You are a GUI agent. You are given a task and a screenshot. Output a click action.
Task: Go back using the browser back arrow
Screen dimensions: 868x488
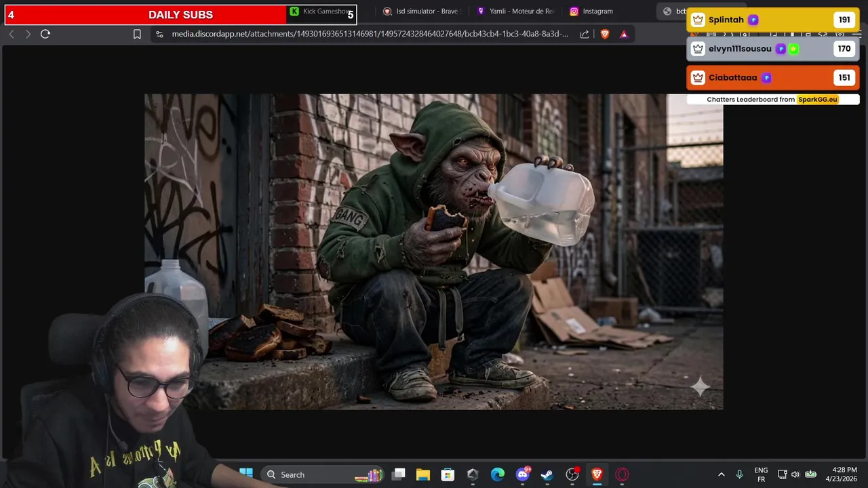11,34
